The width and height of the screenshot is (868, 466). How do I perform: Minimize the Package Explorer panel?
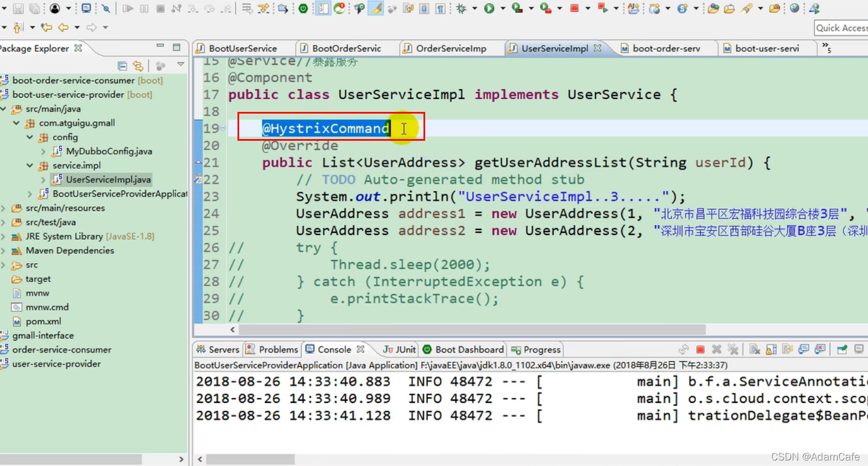pyautogui.click(x=160, y=47)
